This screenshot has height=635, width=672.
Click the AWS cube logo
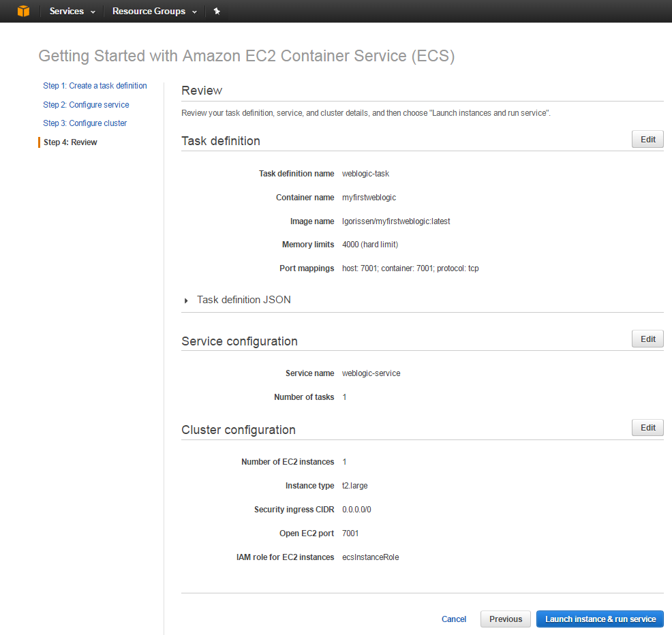(x=23, y=11)
